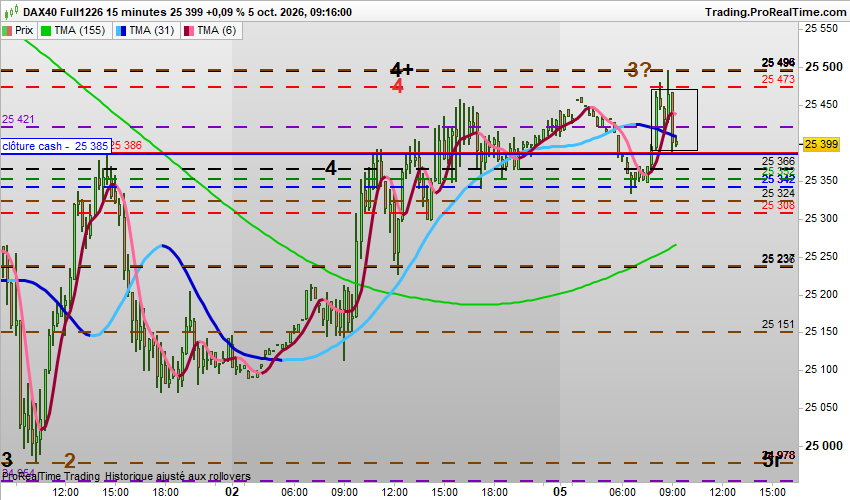
Task: Select the purple 25 421 level label
Action: [18, 119]
